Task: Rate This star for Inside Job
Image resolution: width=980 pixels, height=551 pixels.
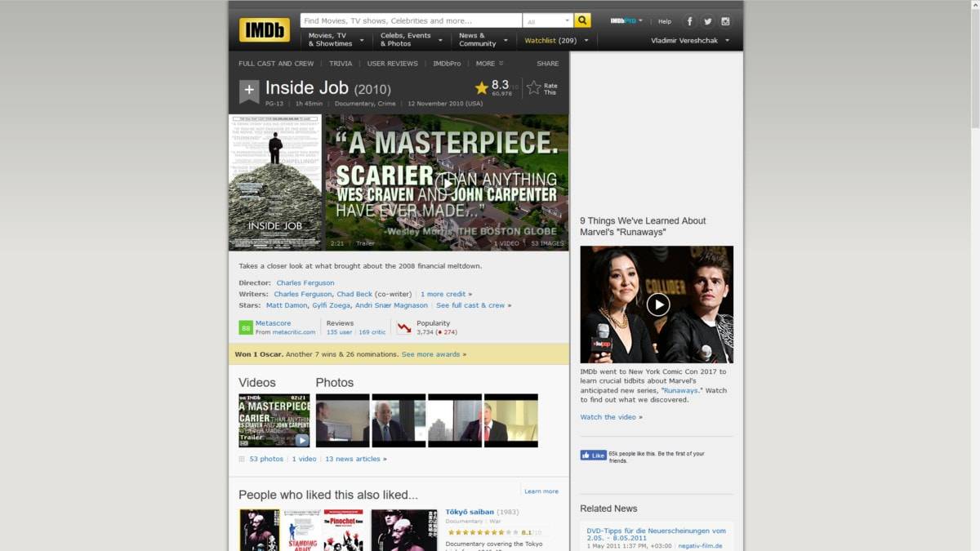Action: pyautogui.click(x=534, y=88)
